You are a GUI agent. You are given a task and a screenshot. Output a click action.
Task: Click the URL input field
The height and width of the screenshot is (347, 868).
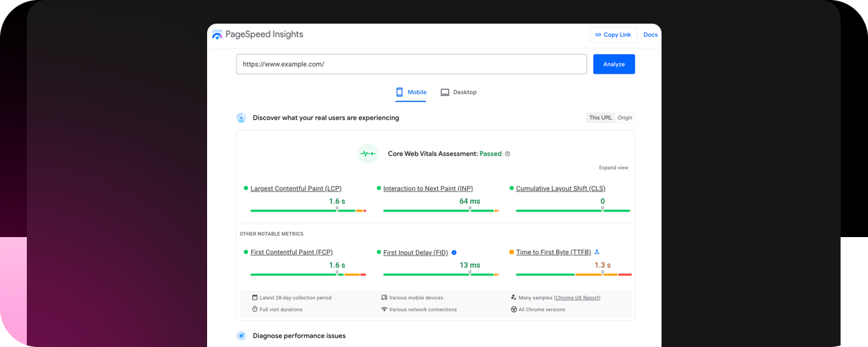412,64
